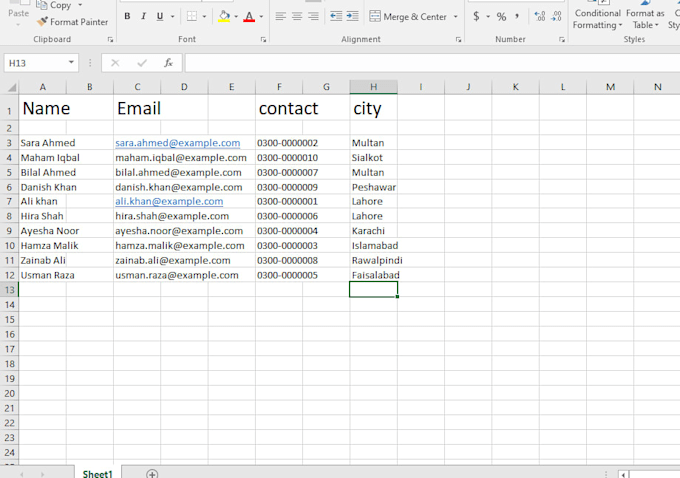Center align text
This screenshot has width=680, height=478.
[x=297, y=16]
